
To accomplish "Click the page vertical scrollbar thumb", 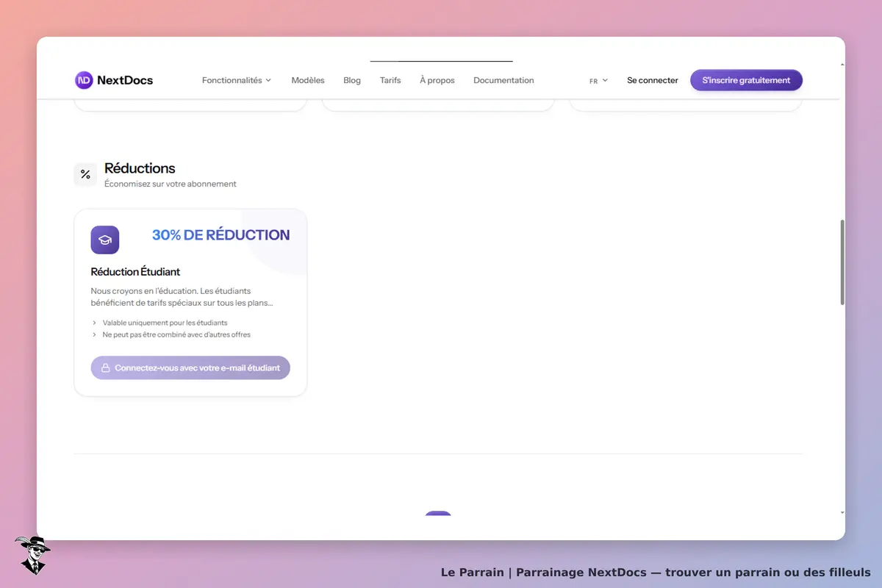I will [x=842, y=262].
